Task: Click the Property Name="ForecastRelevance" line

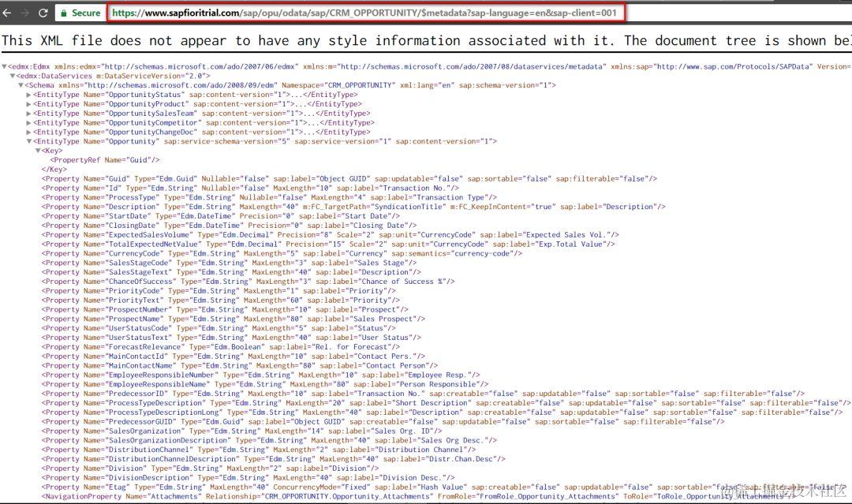Action: click(221, 347)
